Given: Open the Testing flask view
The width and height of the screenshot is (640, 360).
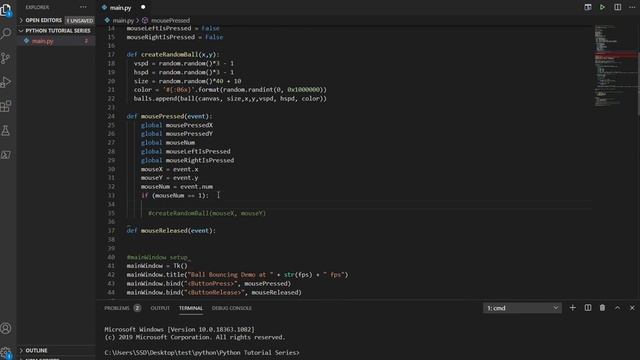Looking at the screenshot, I should coord(6,131).
